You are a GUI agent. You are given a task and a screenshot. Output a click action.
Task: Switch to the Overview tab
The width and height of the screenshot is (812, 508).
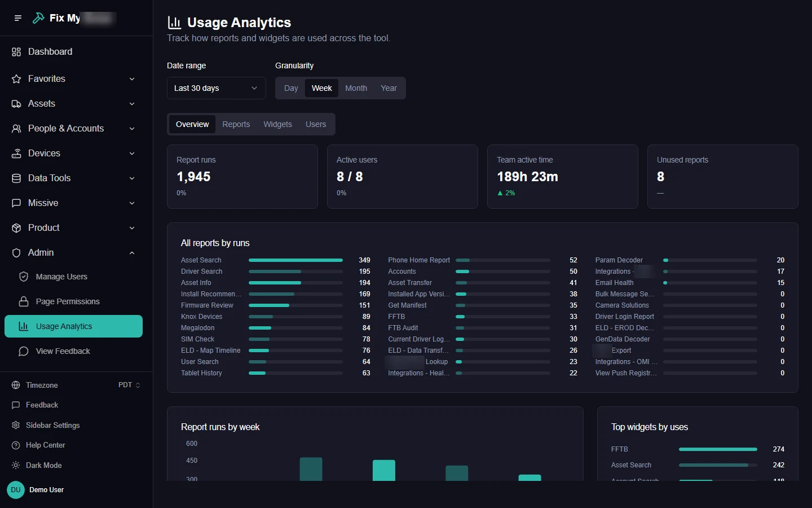point(192,124)
